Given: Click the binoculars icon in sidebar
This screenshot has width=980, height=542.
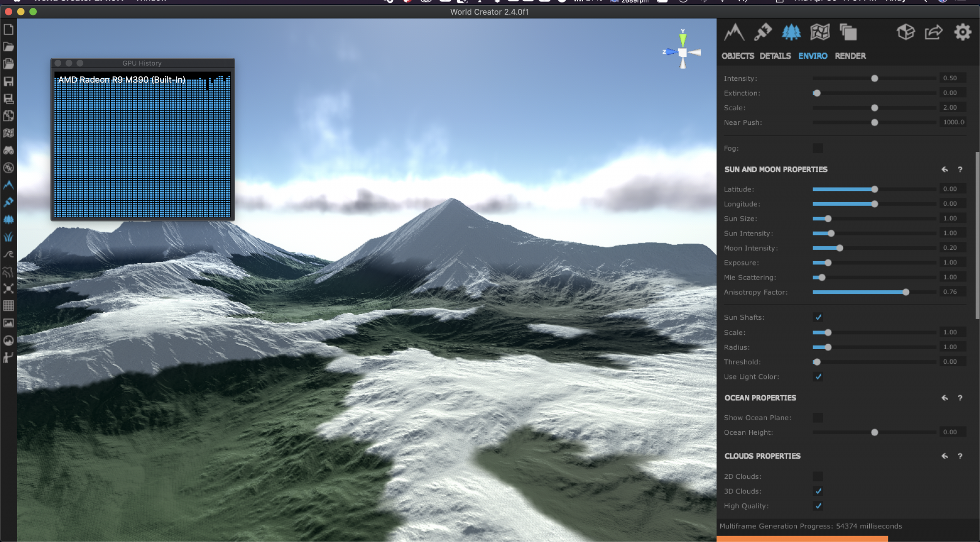Looking at the screenshot, I should (8, 150).
